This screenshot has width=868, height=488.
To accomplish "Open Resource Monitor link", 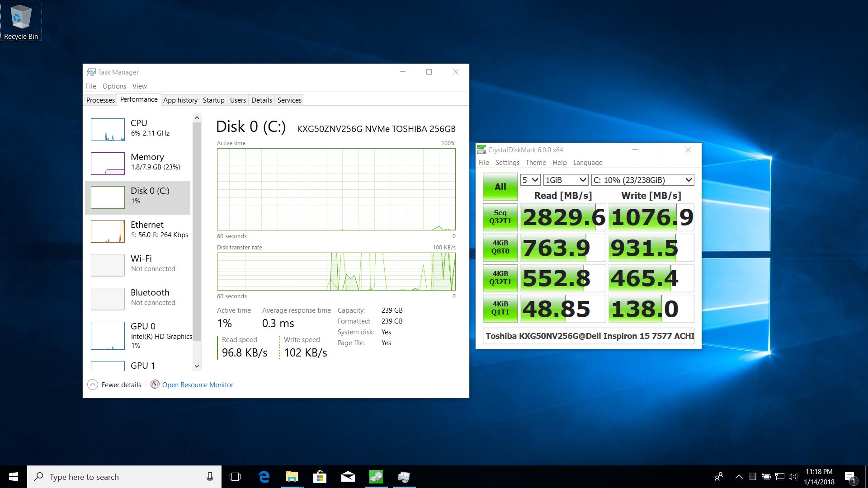I will [198, 385].
